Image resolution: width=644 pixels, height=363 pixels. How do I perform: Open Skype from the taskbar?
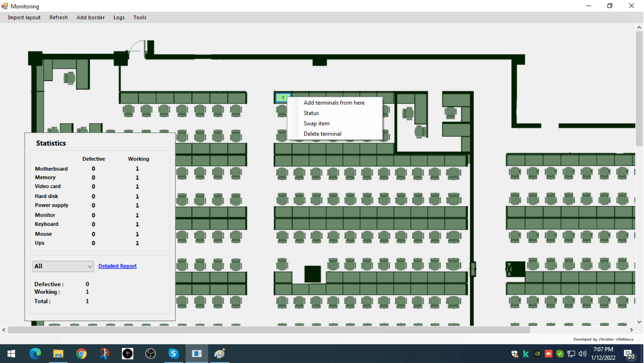173,353
